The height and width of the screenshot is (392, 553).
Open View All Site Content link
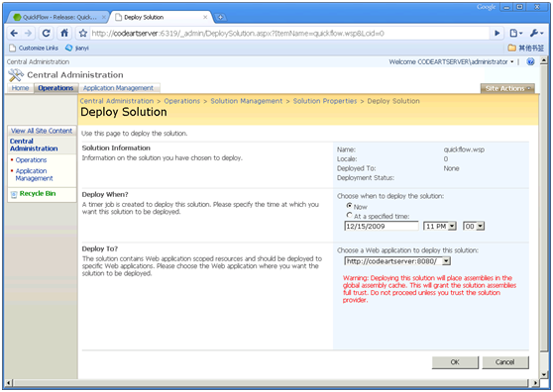point(42,131)
